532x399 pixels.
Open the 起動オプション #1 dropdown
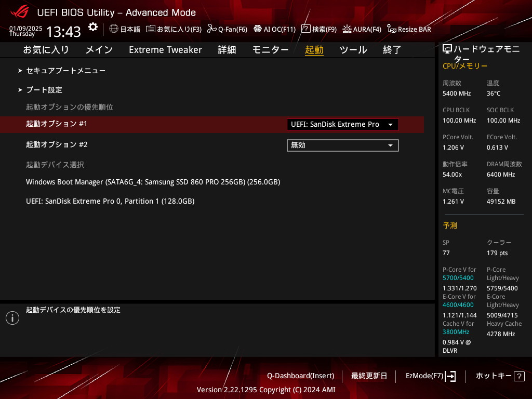pyautogui.click(x=342, y=125)
